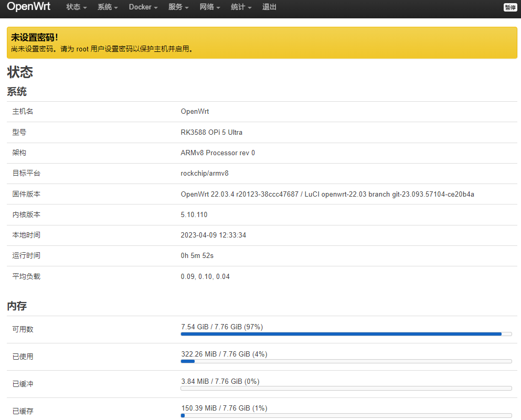The image size is (521, 420).
Task: Click the 已缓冲 buffered memory bar
Action: [x=346, y=389]
